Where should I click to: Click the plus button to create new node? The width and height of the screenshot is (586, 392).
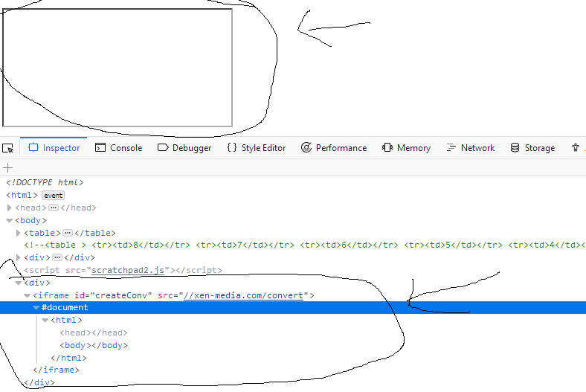point(7,168)
